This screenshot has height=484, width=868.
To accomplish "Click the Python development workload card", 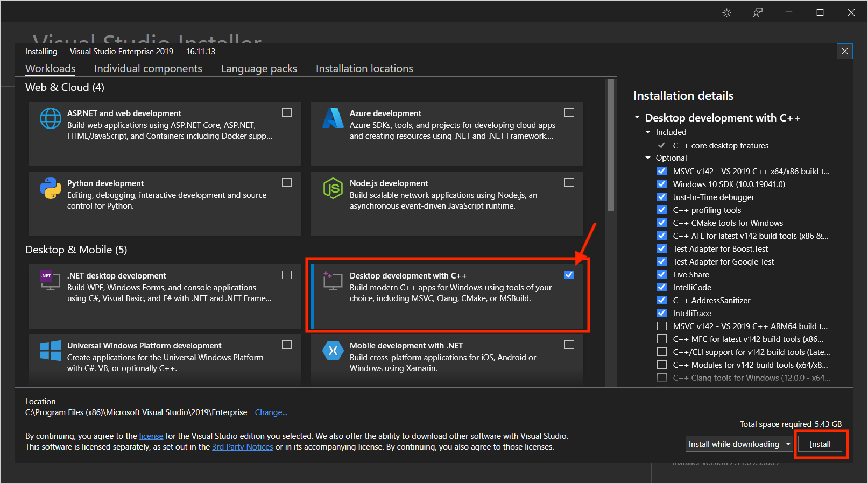I will pyautogui.click(x=165, y=204).
